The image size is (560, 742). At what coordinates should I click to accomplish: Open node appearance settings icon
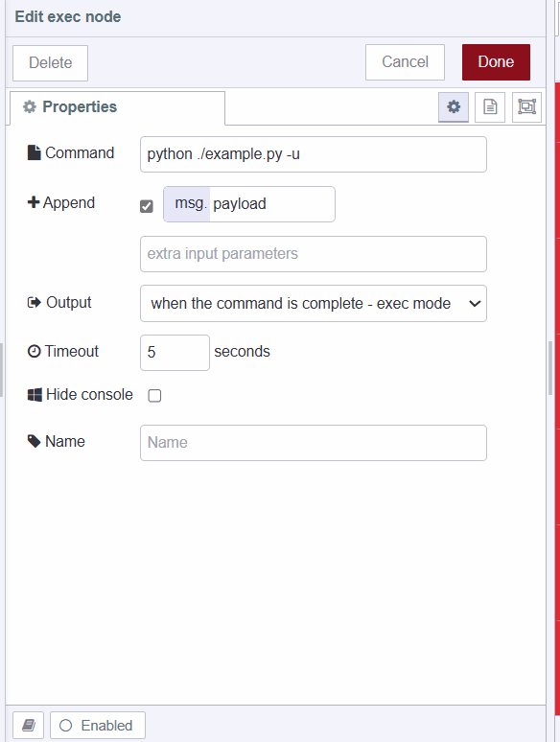(526, 107)
